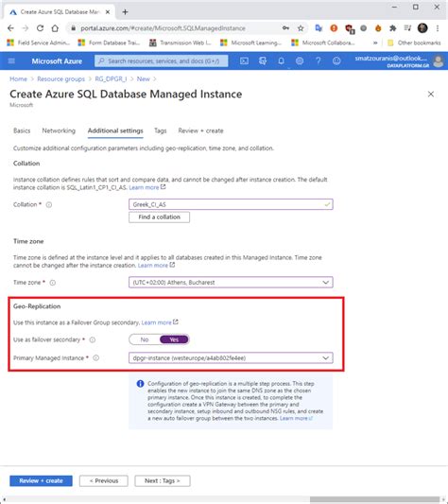
Task: Open the account avatar in Azure header
Action: coord(439,61)
